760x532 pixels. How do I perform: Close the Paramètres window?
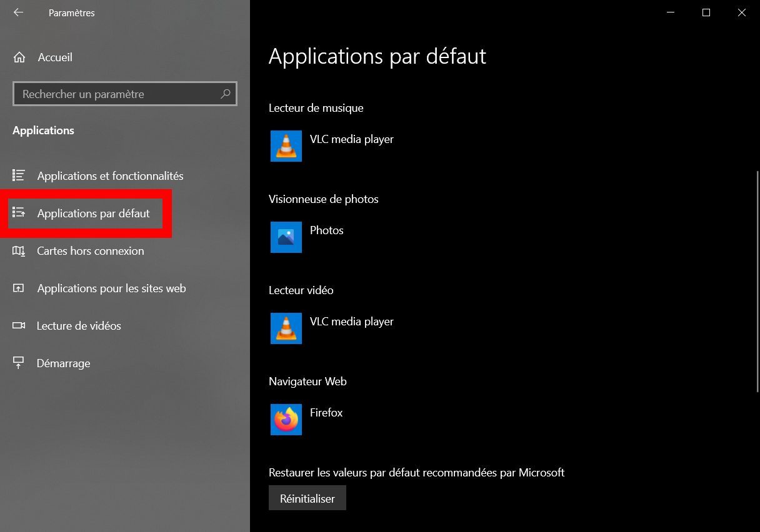742,12
